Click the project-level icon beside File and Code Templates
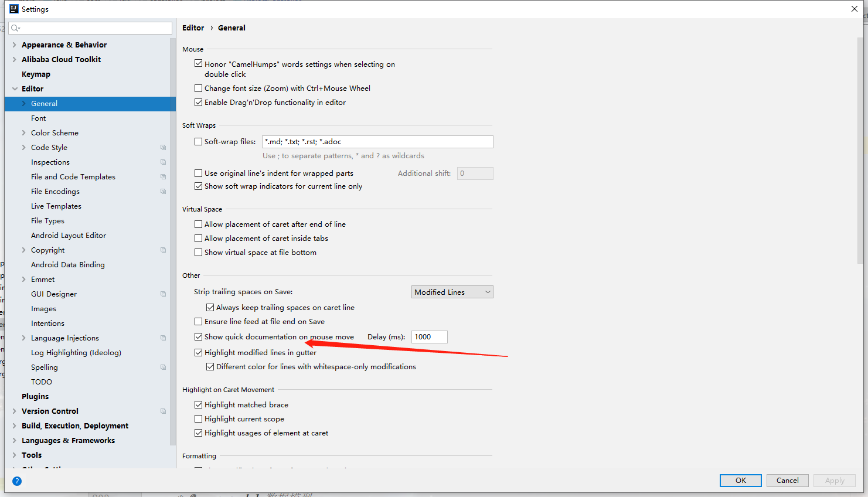The image size is (868, 497). pyautogui.click(x=163, y=177)
